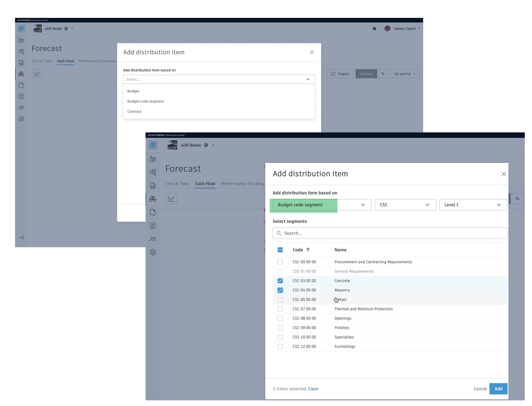The image size is (532, 406).
Task: Click the chart toggle icon in back window
Action: [37, 74]
